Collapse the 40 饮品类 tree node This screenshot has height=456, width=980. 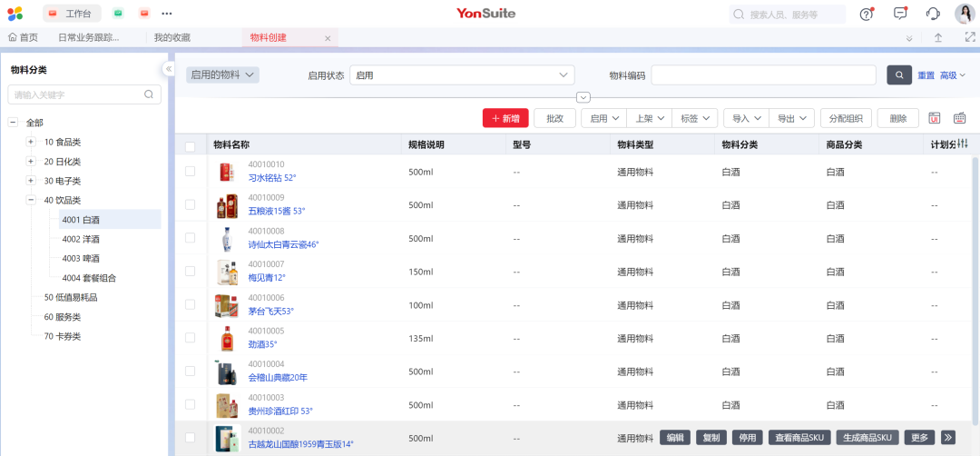click(31, 200)
